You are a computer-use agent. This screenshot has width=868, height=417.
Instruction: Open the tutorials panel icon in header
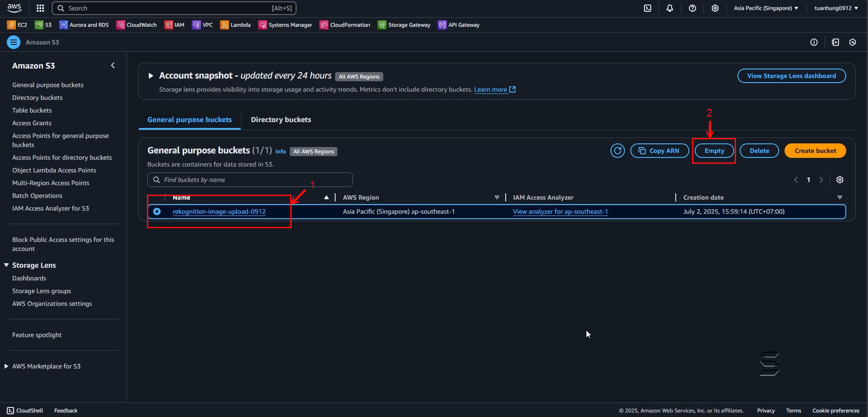click(x=835, y=42)
